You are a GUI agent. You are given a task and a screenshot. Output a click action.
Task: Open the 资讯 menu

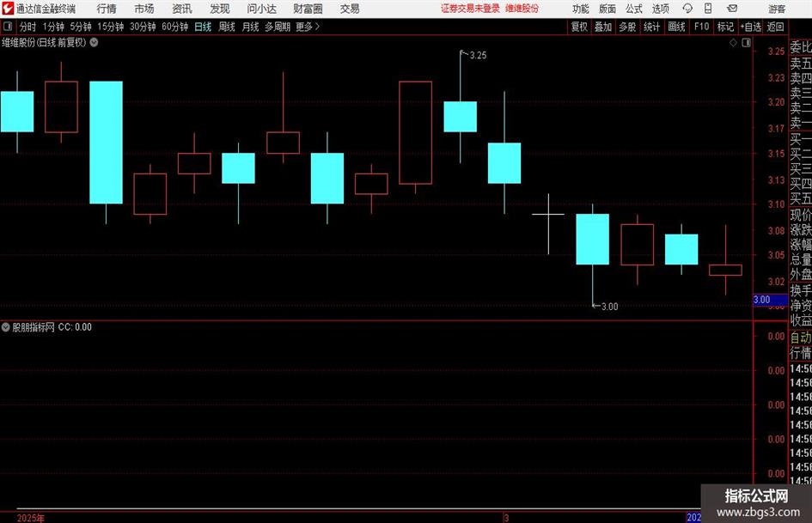(x=182, y=9)
